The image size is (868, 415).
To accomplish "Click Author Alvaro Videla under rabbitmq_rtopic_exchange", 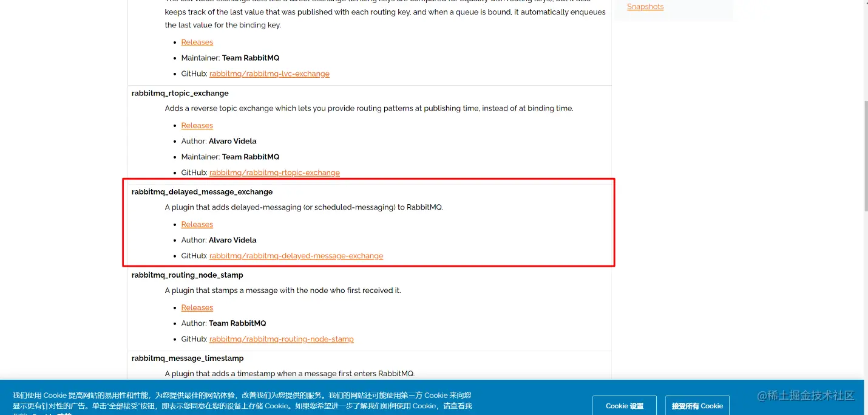I will coord(219,141).
